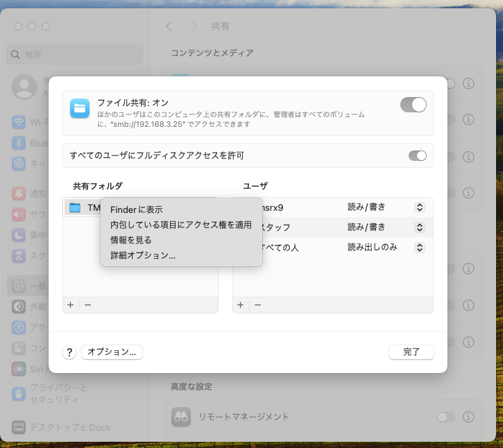
Task: Click the オプション... button
Action: [x=112, y=352]
